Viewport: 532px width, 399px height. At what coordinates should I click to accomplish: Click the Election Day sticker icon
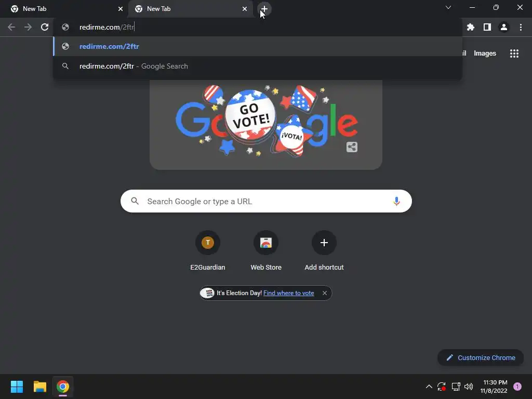click(207, 293)
